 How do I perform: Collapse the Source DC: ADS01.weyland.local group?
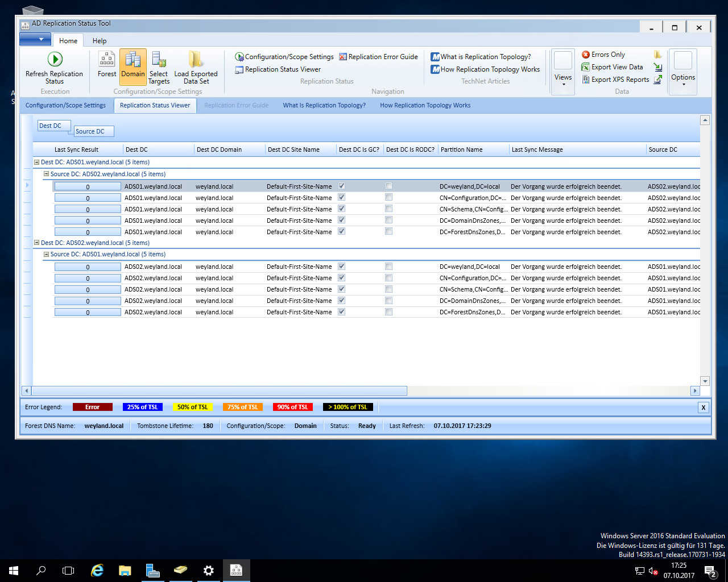[x=47, y=255]
